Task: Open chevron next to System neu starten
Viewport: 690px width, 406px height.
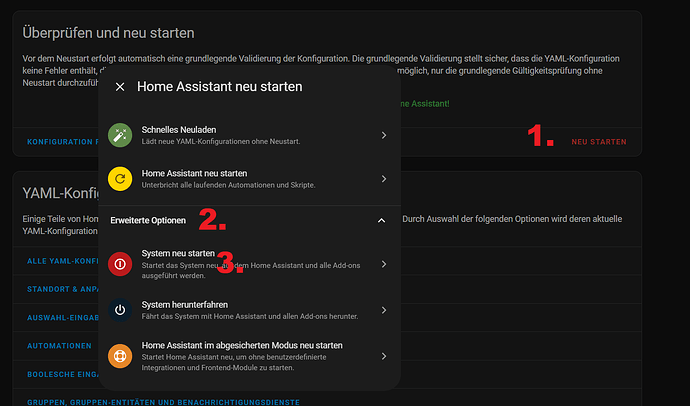Action: tap(384, 264)
